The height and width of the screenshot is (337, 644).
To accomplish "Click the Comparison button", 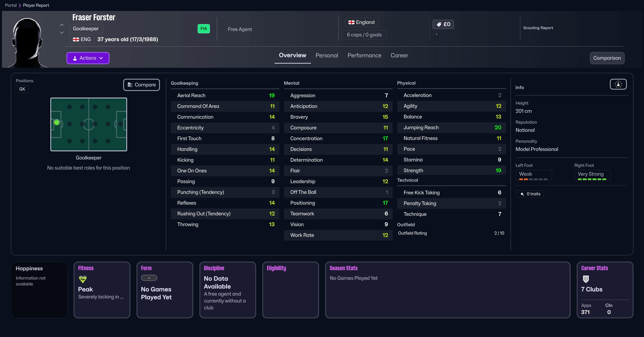I will point(607,58).
